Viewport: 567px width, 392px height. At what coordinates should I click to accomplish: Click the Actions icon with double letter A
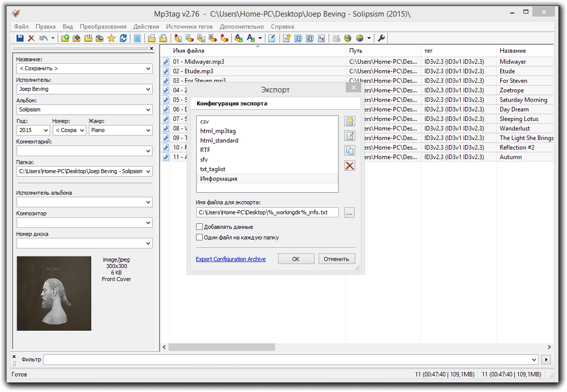(x=239, y=38)
